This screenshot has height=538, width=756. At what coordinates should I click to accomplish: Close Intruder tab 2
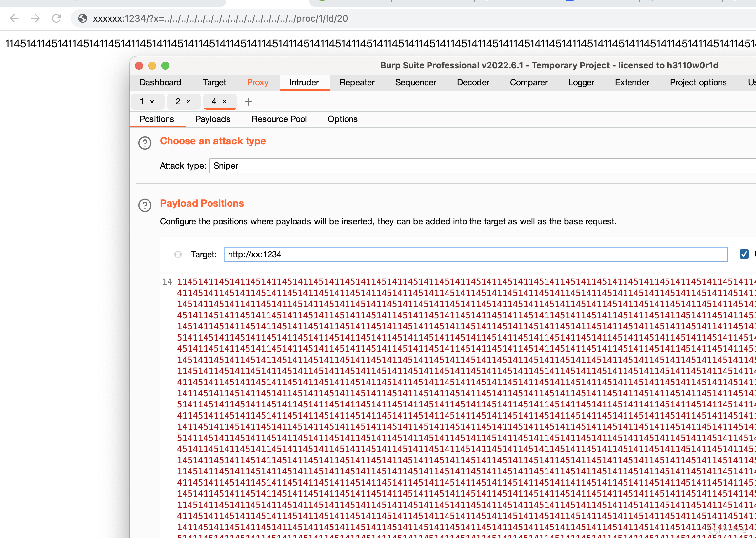pos(188,102)
